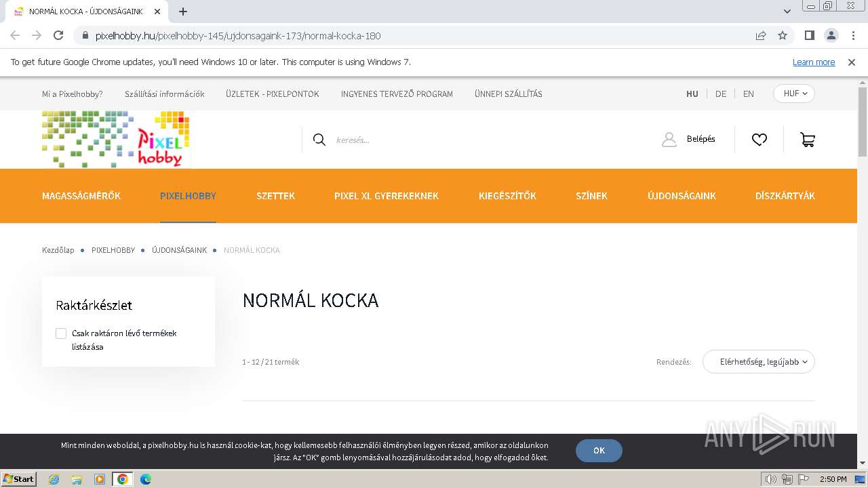Click the browser forward arrow
Screen dimensions: 868x488
(x=37, y=35)
